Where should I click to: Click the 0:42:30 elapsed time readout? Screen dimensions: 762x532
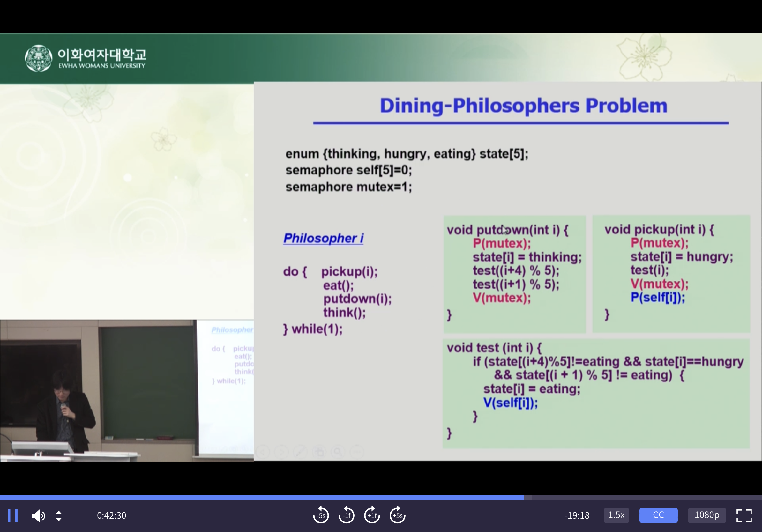point(111,515)
